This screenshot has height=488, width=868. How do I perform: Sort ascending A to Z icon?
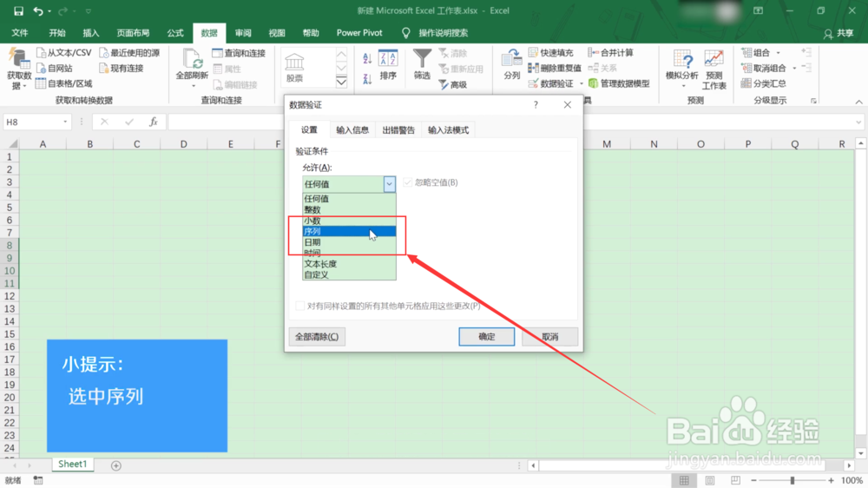pos(367,59)
